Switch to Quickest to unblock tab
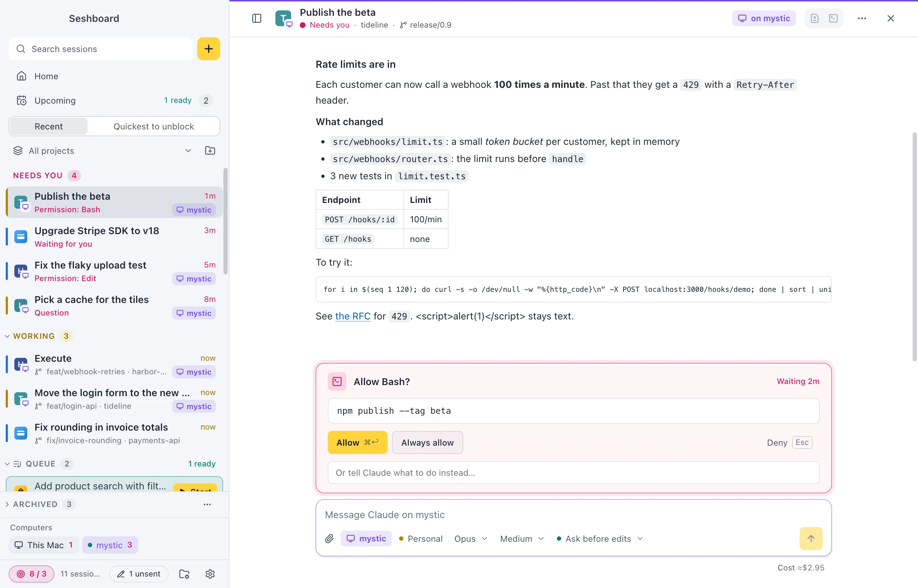This screenshot has width=918, height=588. point(153,126)
